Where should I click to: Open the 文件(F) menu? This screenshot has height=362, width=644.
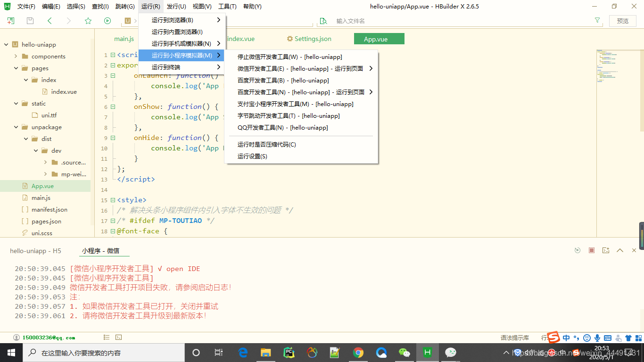pyautogui.click(x=26, y=7)
